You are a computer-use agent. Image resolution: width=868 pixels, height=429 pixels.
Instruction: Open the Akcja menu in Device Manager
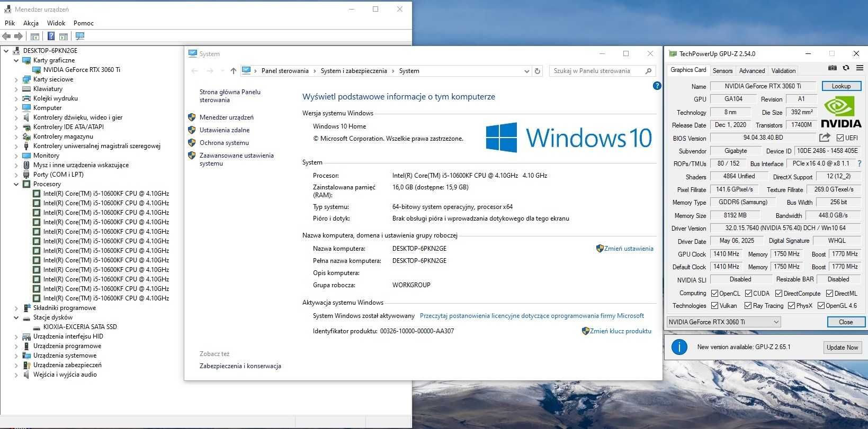coord(31,23)
